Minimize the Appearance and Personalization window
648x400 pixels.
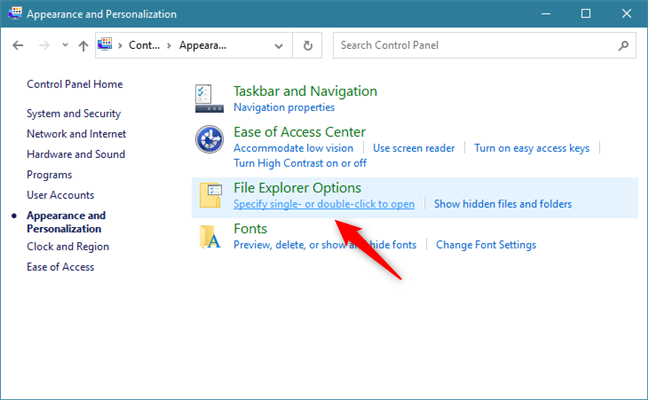[x=546, y=14]
